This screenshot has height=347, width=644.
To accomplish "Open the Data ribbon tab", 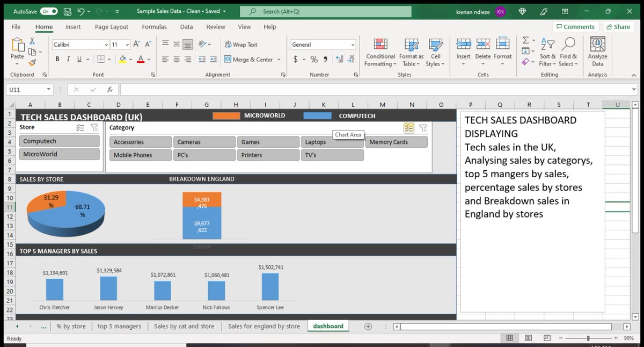I will [186, 27].
